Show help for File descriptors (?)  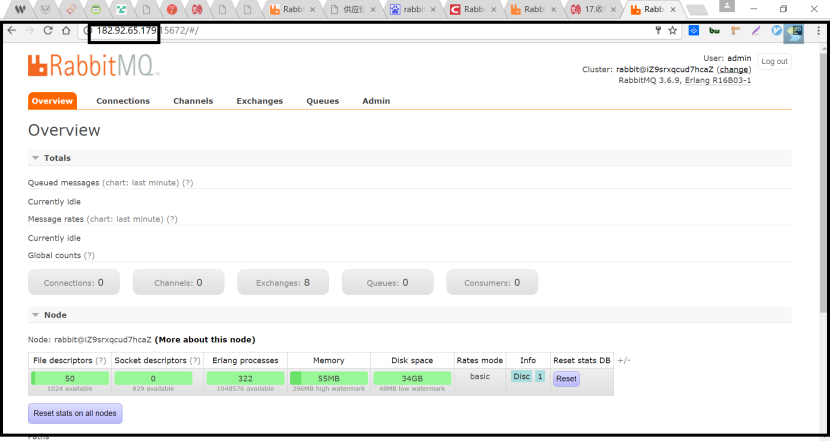click(101, 360)
